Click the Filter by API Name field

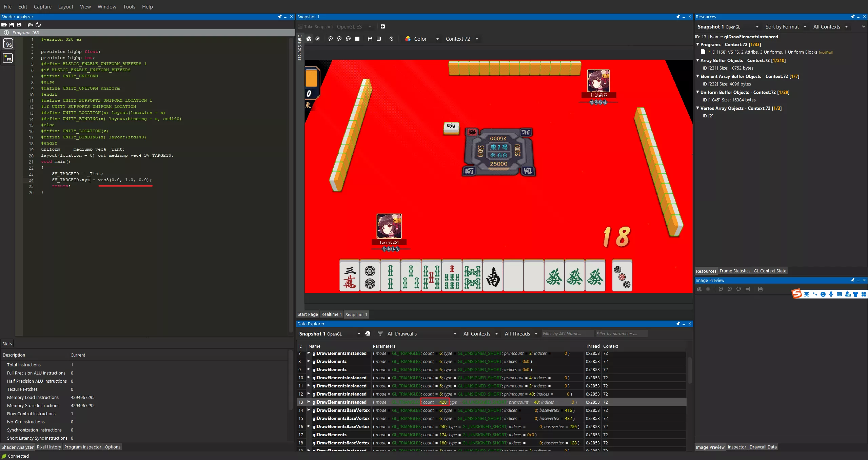pos(567,334)
